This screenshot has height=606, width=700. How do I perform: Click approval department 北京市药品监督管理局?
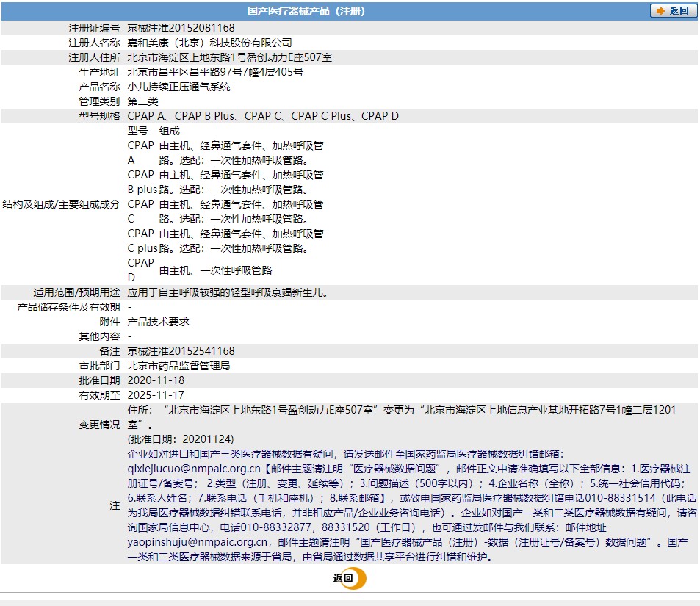(x=178, y=366)
